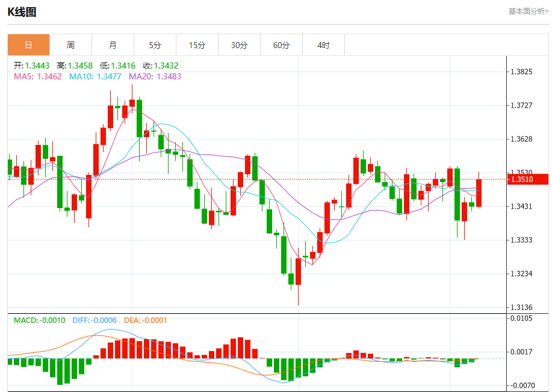Switch to the 4时 chart tab
This screenshot has height=392, width=552.
(x=323, y=45)
